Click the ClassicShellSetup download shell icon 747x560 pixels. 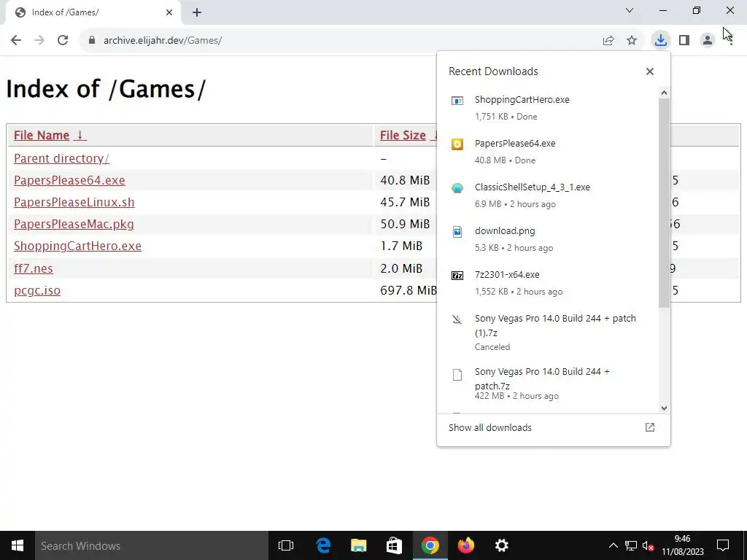pos(457,188)
